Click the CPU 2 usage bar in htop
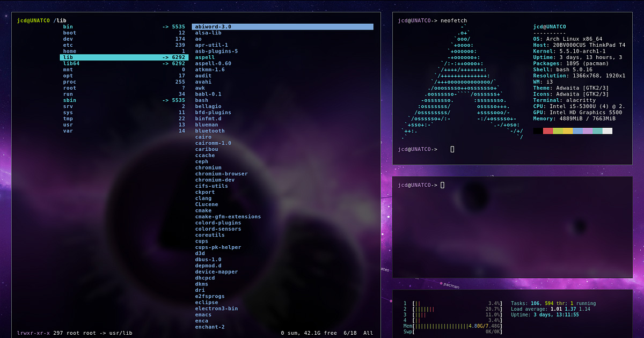 457,310
